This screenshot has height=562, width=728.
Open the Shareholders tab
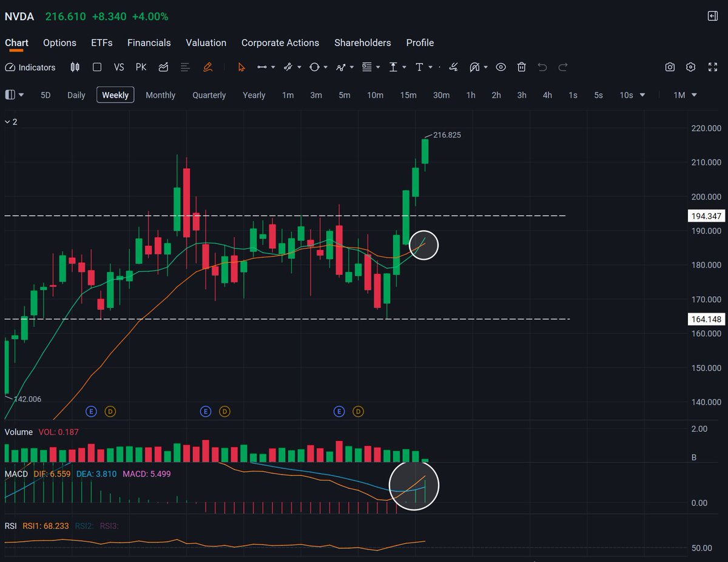[x=363, y=42]
